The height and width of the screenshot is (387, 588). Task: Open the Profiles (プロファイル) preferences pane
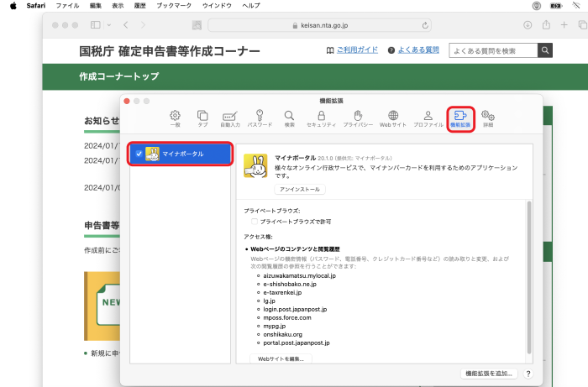point(428,118)
